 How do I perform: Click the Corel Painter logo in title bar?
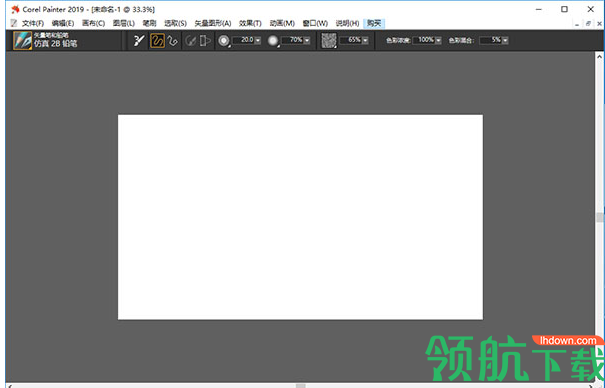click(15, 9)
